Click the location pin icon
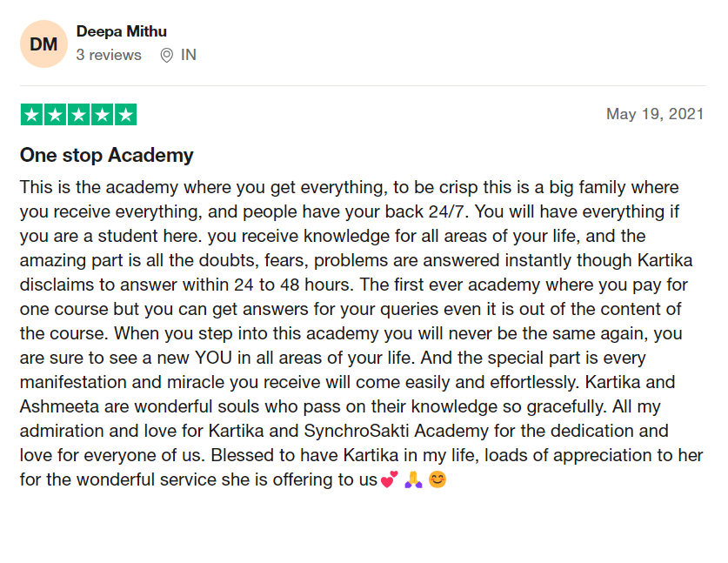Image resolution: width=728 pixels, height=563 pixels. (167, 55)
